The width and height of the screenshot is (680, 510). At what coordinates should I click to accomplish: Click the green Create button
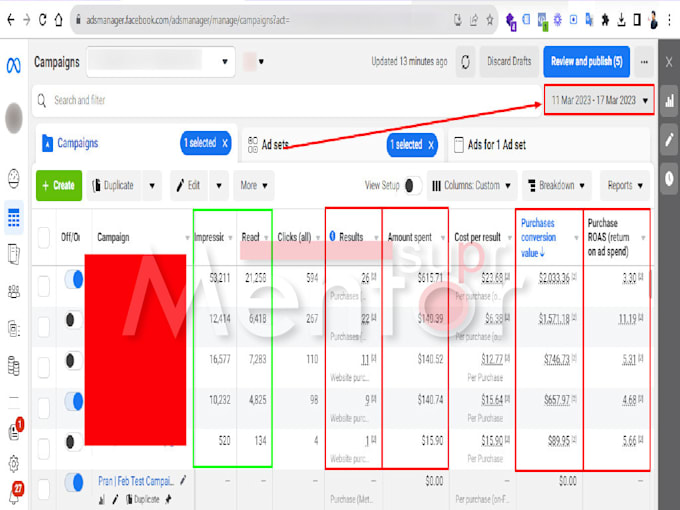[59, 186]
